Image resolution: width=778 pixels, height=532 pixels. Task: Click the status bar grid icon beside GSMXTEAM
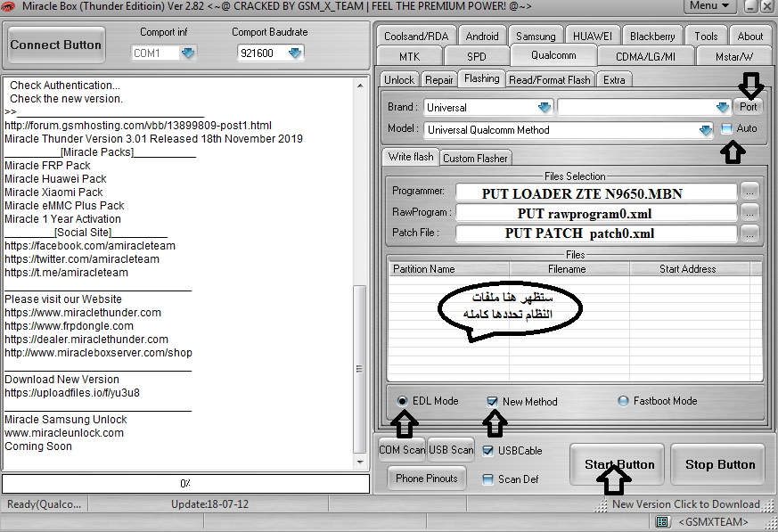pyautogui.click(x=661, y=521)
